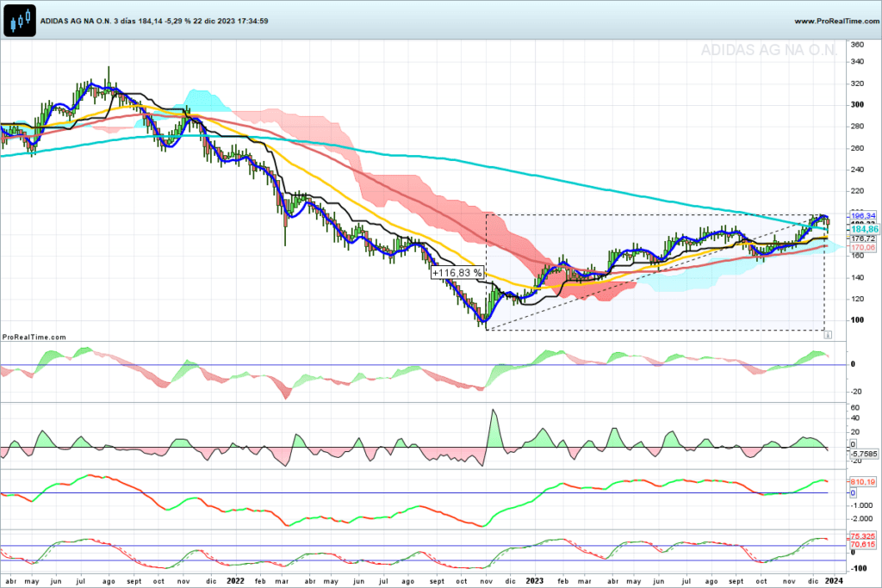Click the bold 100 price axis label
This screenshot has height=588, width=882.
pyautogui.click(x=857, y=320)
